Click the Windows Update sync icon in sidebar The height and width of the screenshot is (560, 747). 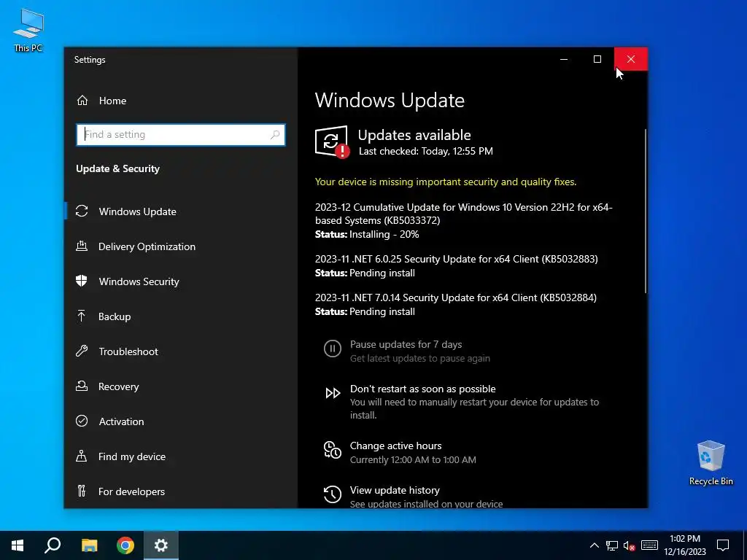coord(82,211)
